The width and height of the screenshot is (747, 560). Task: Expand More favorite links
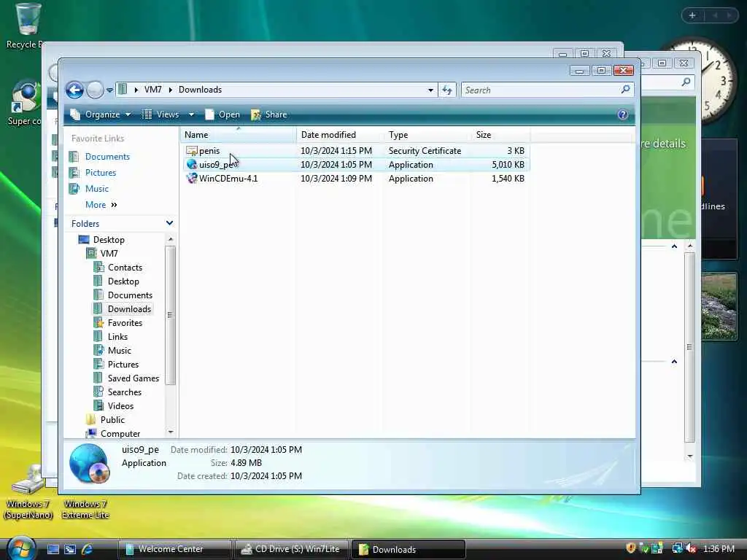(101, 205)
